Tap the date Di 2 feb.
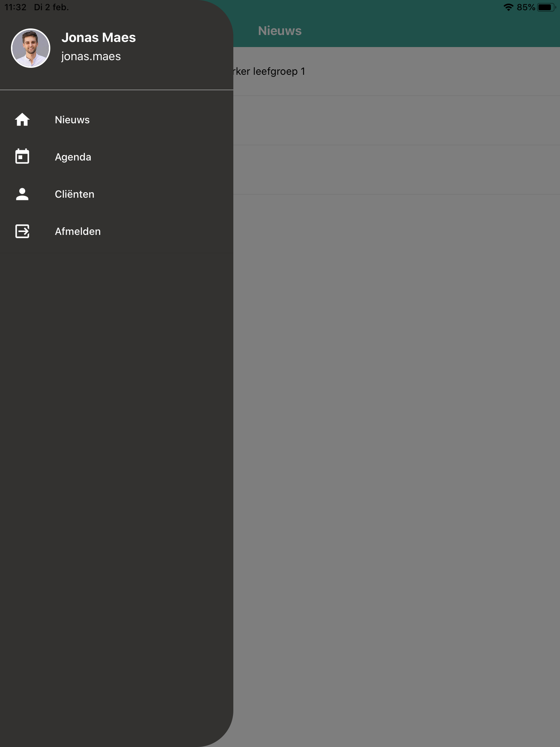 point(51,7)
